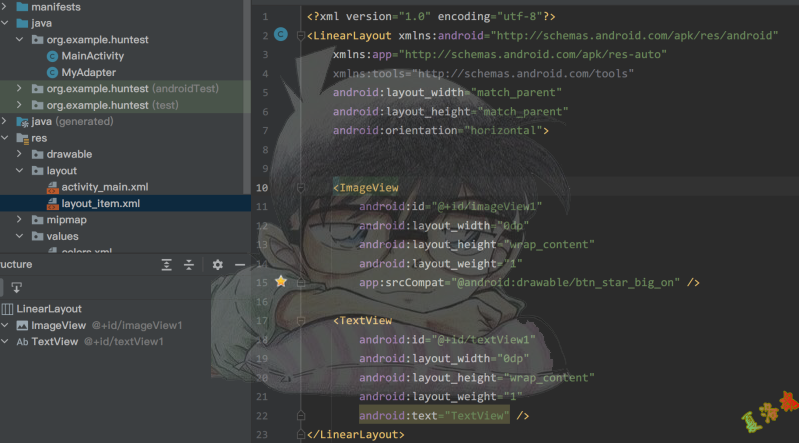Select layout_item.xml in the project tree

(100, 203)
